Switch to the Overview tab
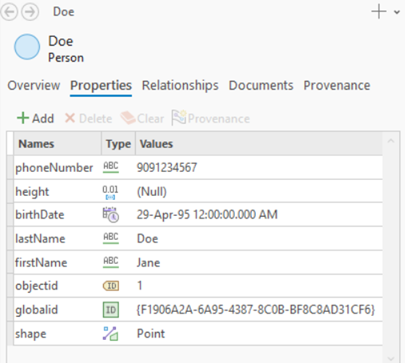 click(34, 85)
